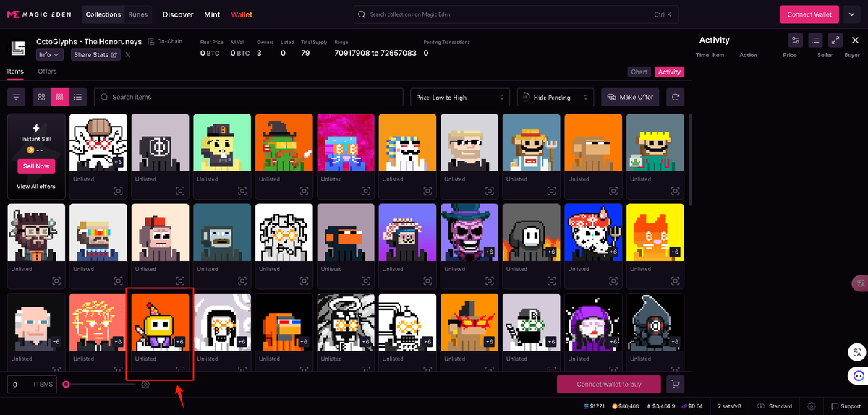Expand the Activity panel to fullscreen
This screenshot has height=415, width=868.
(835, 40)
